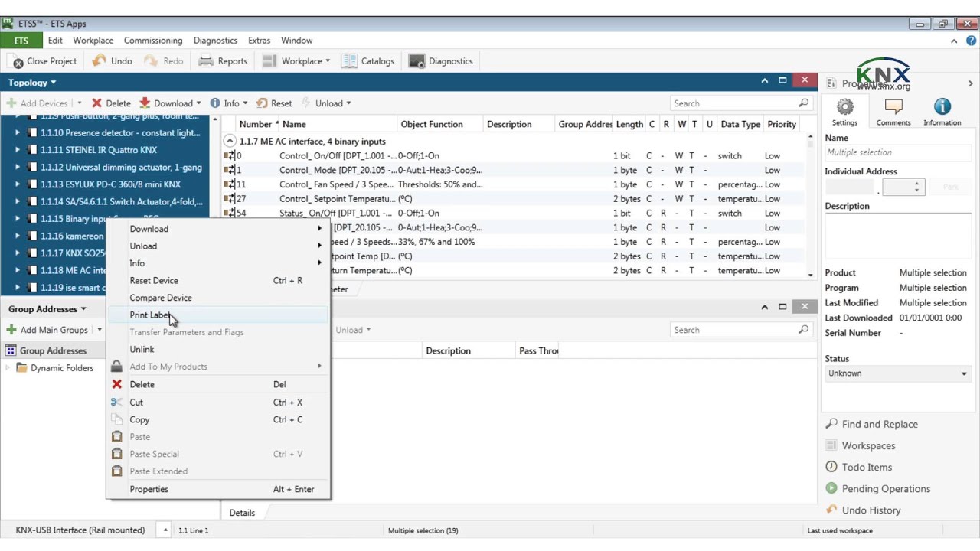Click the Group Addresses search field
Viewport: 980px width, 551px height.
click(x=740, y=330)
